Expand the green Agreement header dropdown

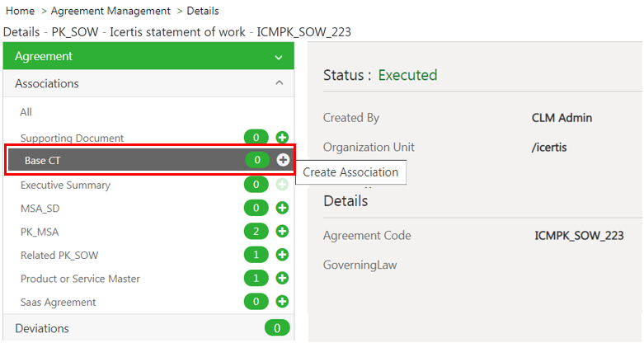(x=279, y=57)
